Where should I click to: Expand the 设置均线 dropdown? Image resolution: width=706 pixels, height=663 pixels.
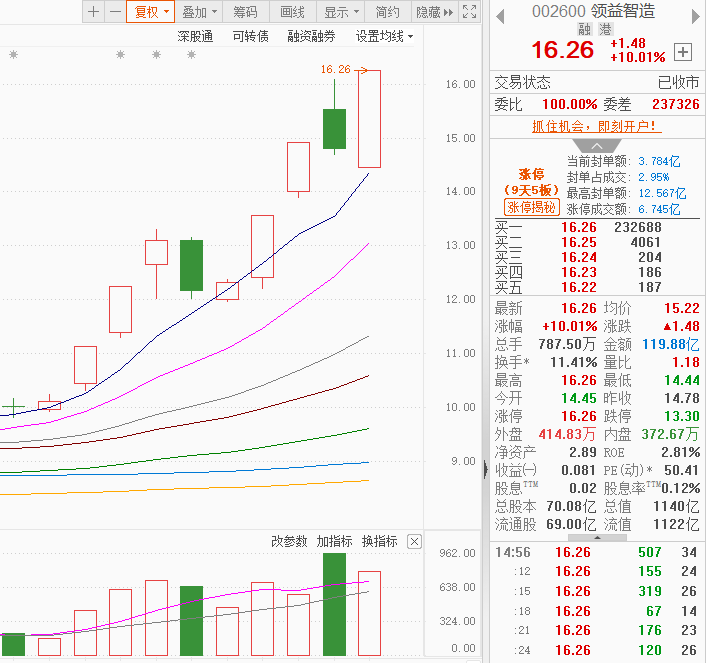384,36
